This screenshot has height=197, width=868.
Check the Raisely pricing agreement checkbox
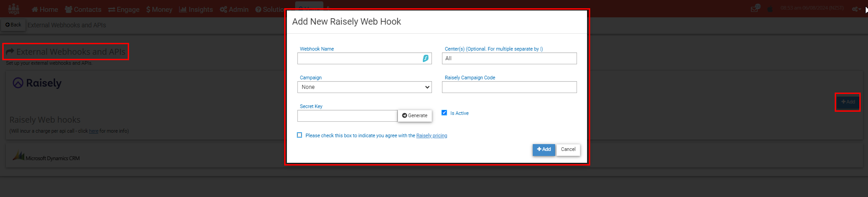(300, 135)
